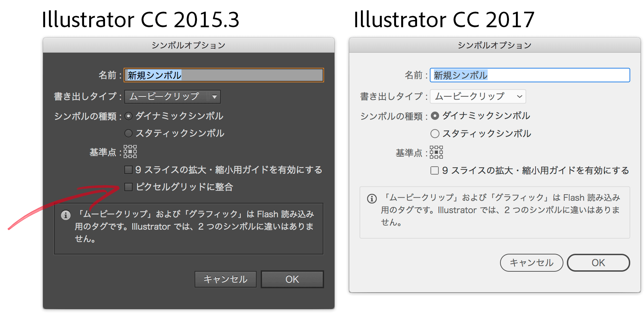Viewport: 644px width, 313px height.
Task: Select スタティックシンボル radio in CC 2015.3 dialog
Action: 128,133
